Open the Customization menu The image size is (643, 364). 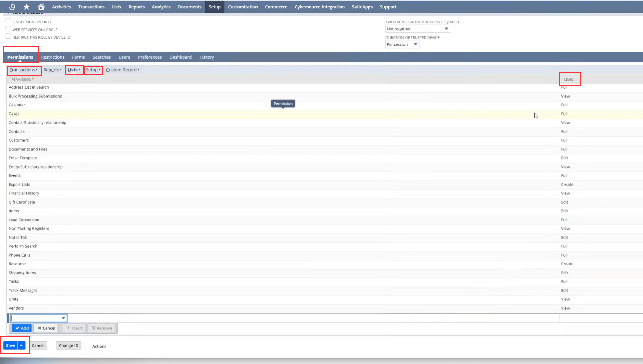(243, 7)
